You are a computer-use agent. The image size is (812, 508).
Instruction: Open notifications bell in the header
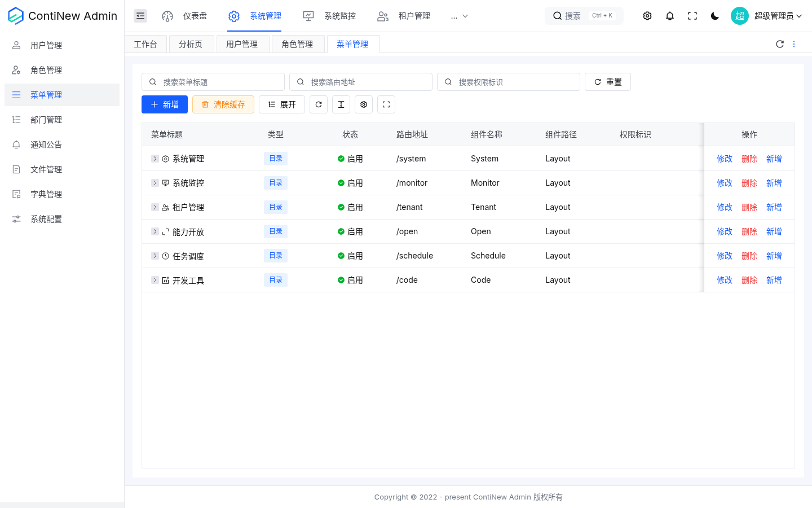(670, 16)
